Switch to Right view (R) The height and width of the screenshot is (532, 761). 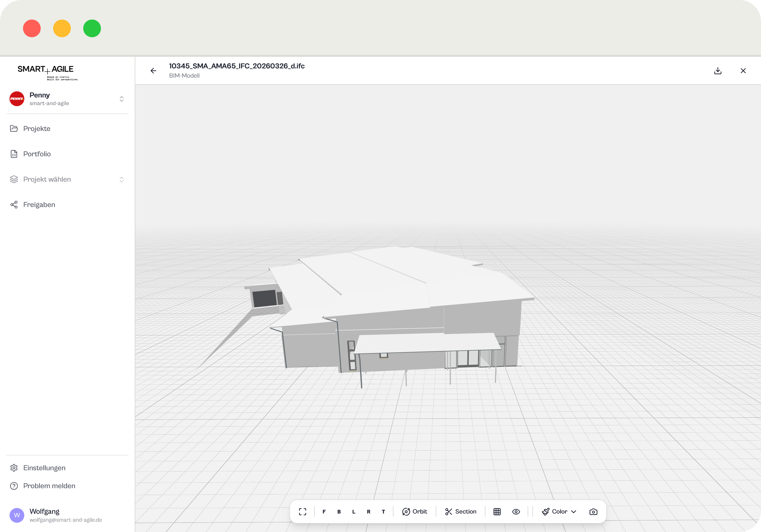pyautogui.click(x=369, y=512)
